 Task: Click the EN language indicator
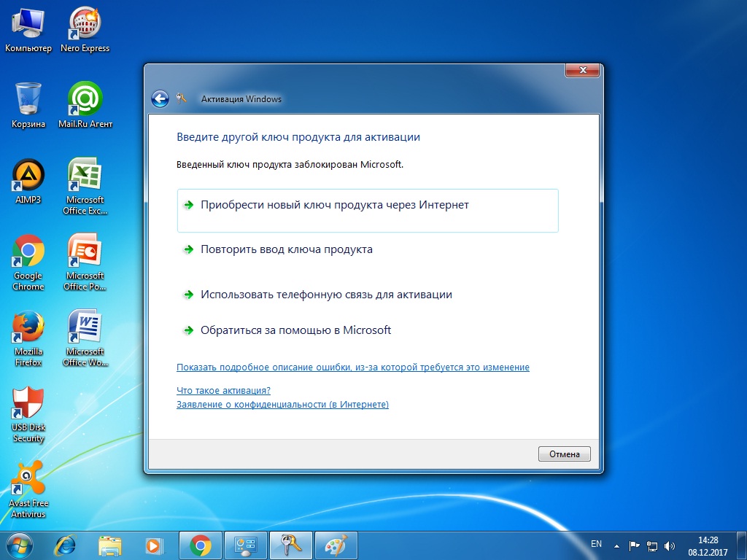pos(596,544)
